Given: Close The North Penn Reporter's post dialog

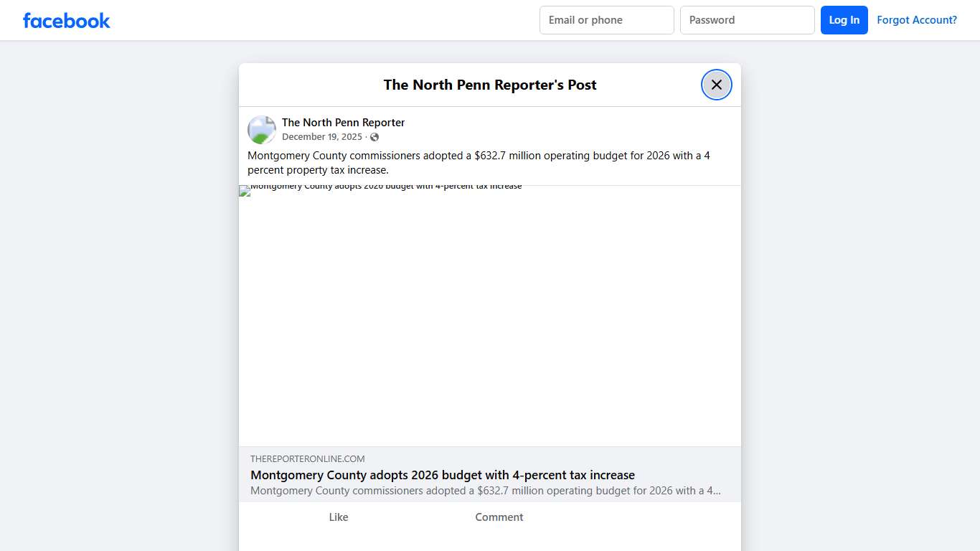Looking at the screenshot, I should (716, 85).
